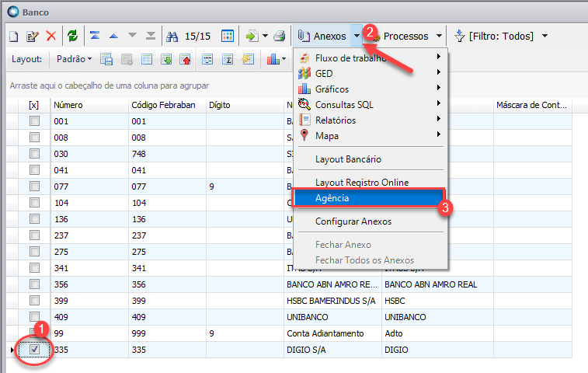Select the checkbox in row 030
The image size is (588, 373).
(34, 154)
